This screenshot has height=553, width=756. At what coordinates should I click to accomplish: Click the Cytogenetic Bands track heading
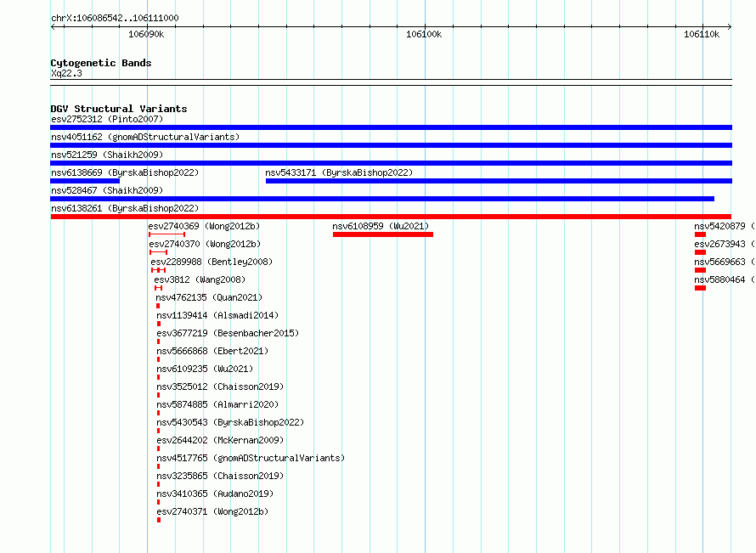(101, 63)
